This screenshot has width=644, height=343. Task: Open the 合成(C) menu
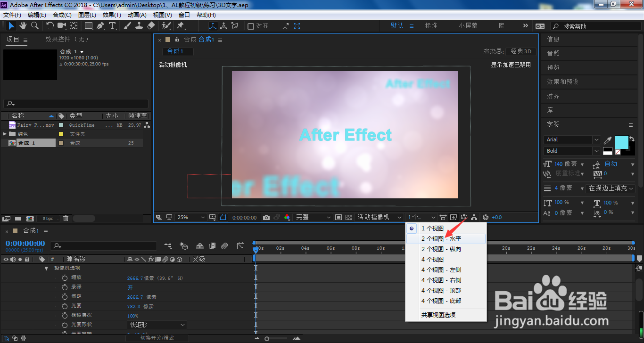pos(62,15)
